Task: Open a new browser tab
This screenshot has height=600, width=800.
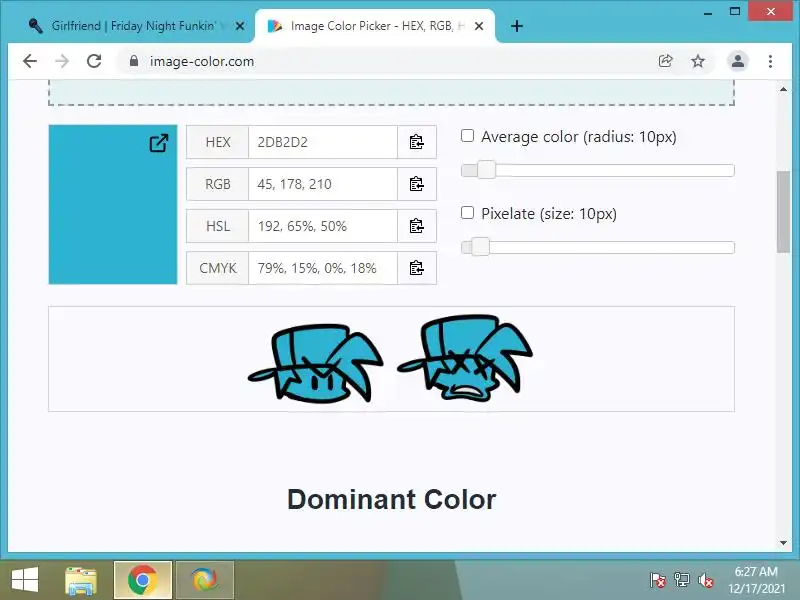Action: tap(517, 26)
